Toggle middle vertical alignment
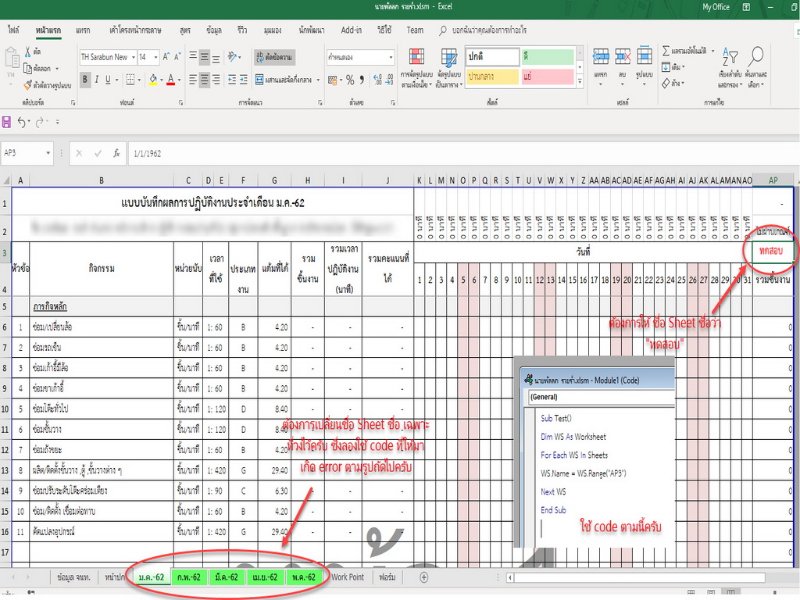This screenshot has height=600, width=800. (x=203, y=57)
